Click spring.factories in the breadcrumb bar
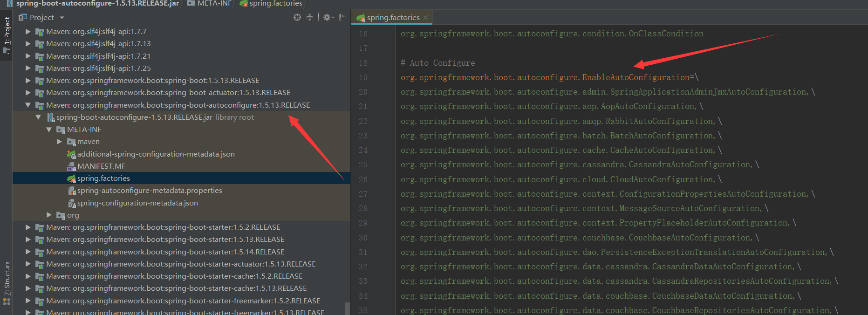This screenshot has width=868, height=315. click(x=271, y=4)
